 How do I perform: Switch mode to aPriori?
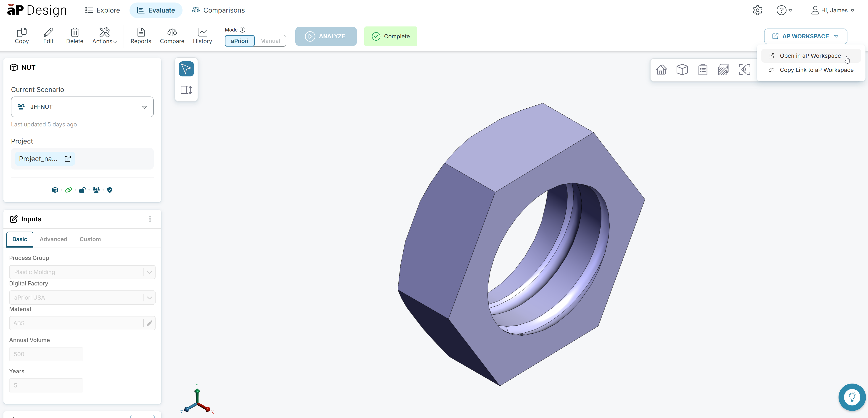tap(240, 41)
